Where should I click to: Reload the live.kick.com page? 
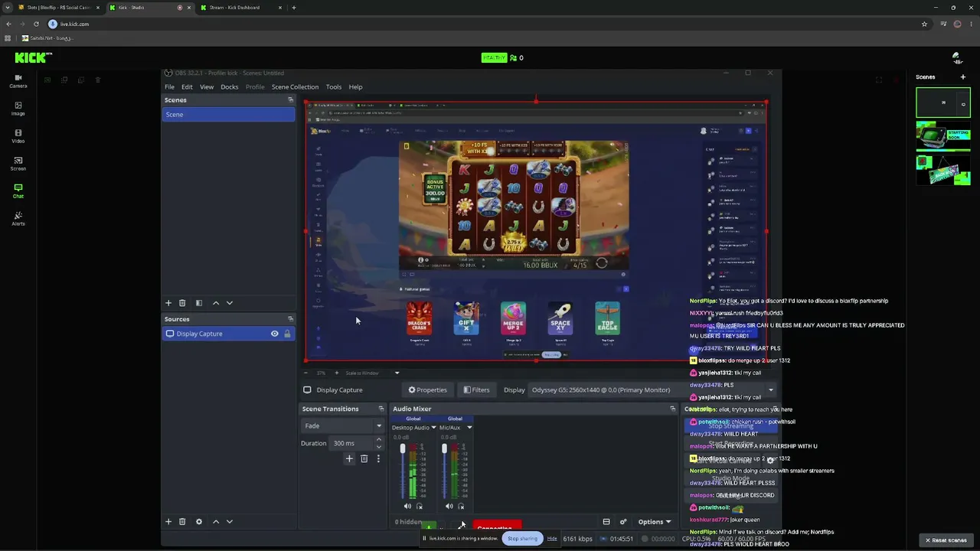click(36, 24)
